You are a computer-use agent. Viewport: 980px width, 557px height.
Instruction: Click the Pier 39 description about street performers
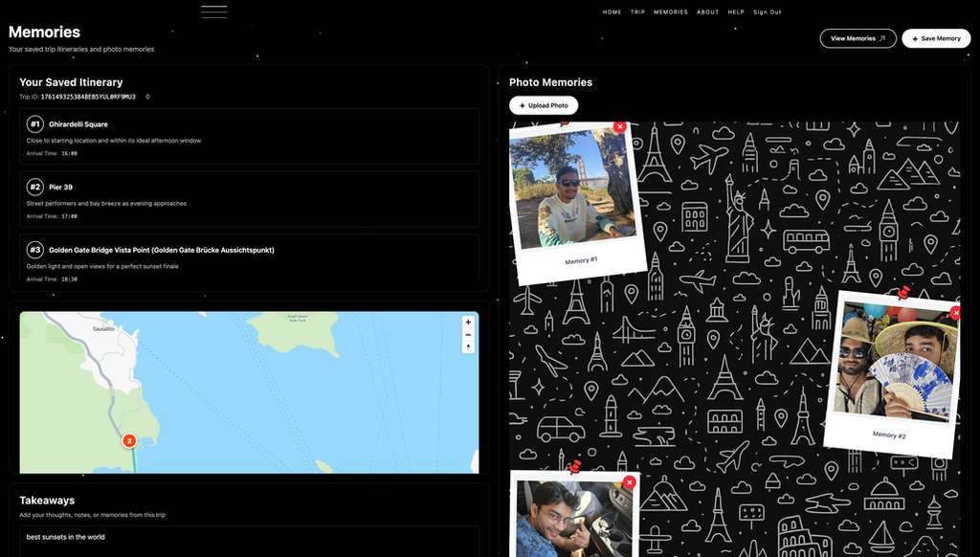point(106,203)
